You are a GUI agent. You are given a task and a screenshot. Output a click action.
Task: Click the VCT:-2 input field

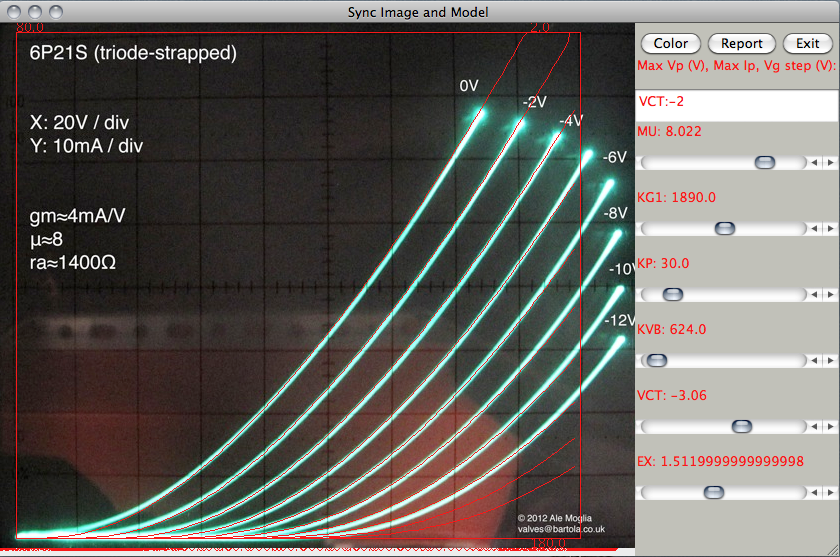tap(737, 106)
